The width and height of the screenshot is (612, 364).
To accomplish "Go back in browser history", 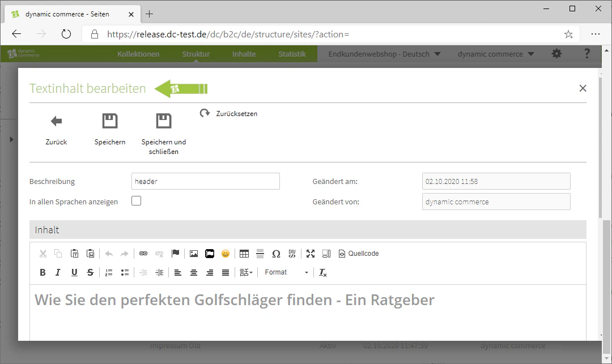I will pos(16,35).
